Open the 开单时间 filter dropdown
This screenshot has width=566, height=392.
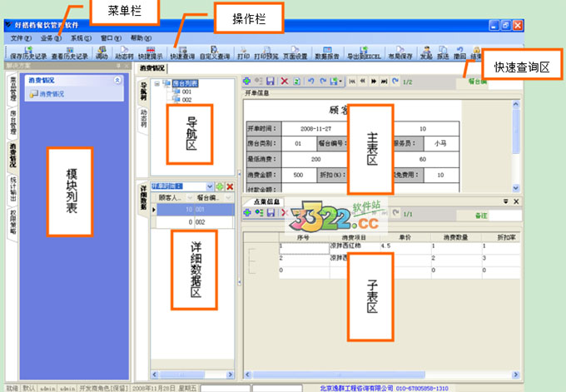pyautogui.click(x=210, y=186)
